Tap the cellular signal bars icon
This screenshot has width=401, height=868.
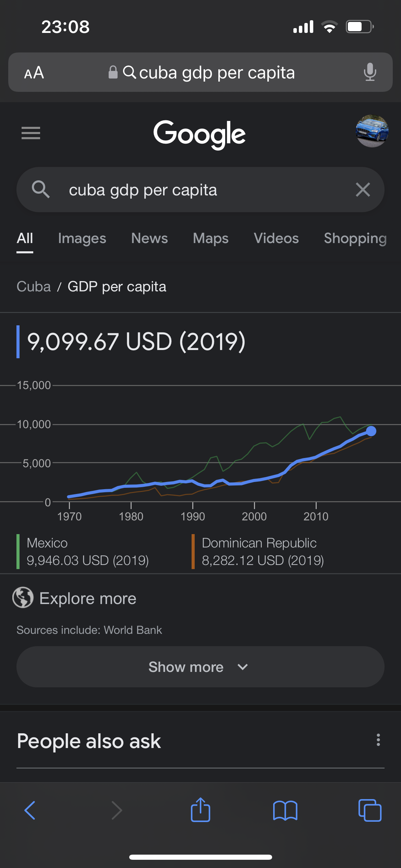click(x=303, y=26)
